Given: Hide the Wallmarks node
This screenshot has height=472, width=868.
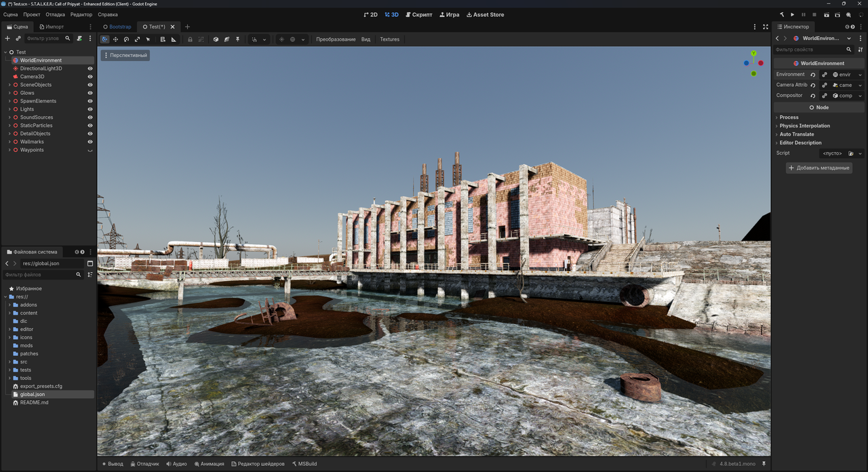Looking at the screenshot, I should 90,142.
